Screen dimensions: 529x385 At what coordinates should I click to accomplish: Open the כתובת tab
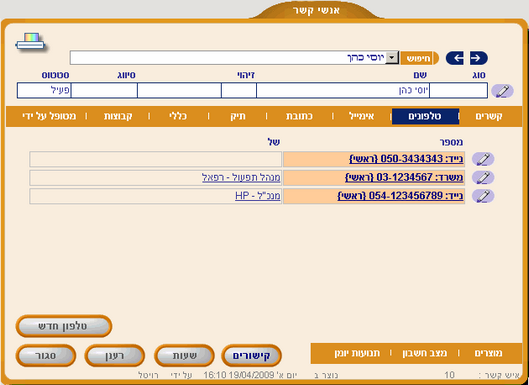(x=299, y=116)
